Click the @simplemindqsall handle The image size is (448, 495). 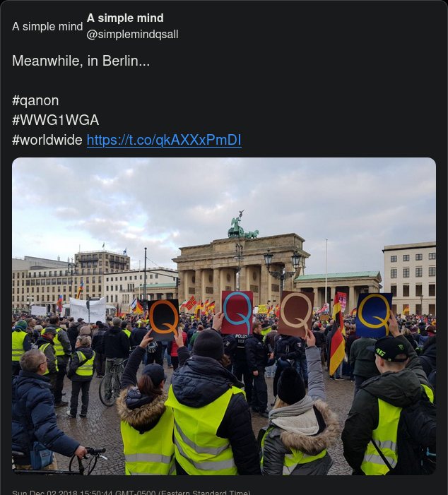[x=132, y=35]
